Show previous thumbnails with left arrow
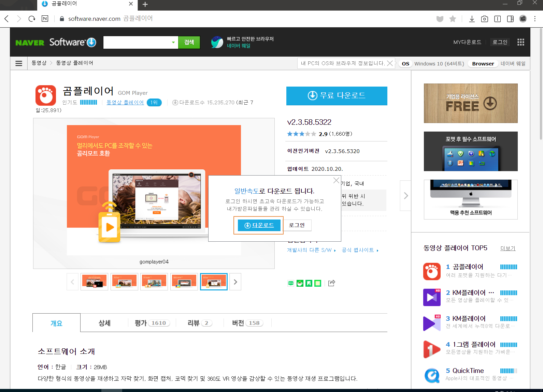This screenshot has width=543, height=392. coord(72,282)
